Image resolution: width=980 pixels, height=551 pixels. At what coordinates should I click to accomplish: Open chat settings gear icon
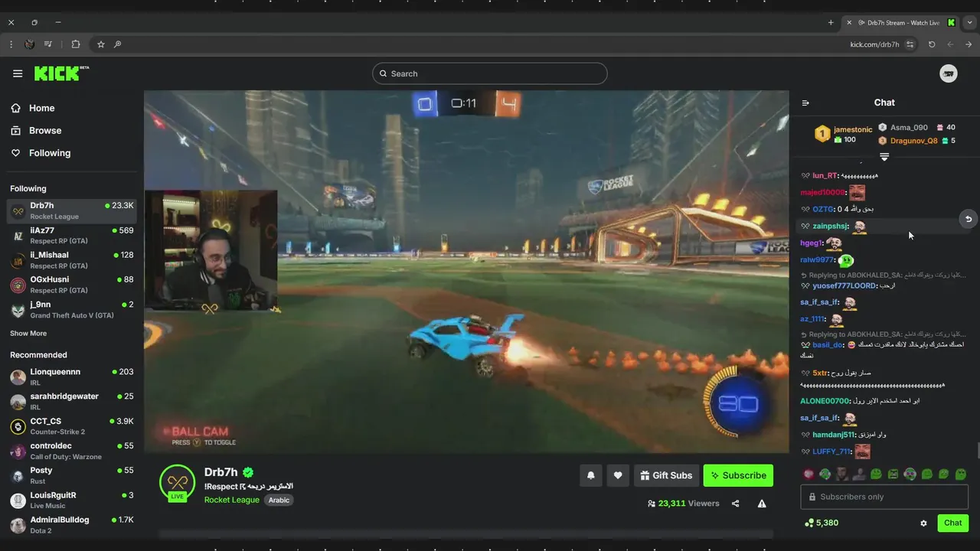923,523
